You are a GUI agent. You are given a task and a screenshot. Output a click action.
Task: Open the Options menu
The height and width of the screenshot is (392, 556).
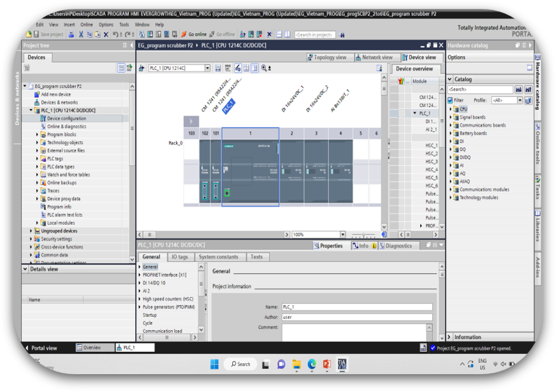[106, 24]
